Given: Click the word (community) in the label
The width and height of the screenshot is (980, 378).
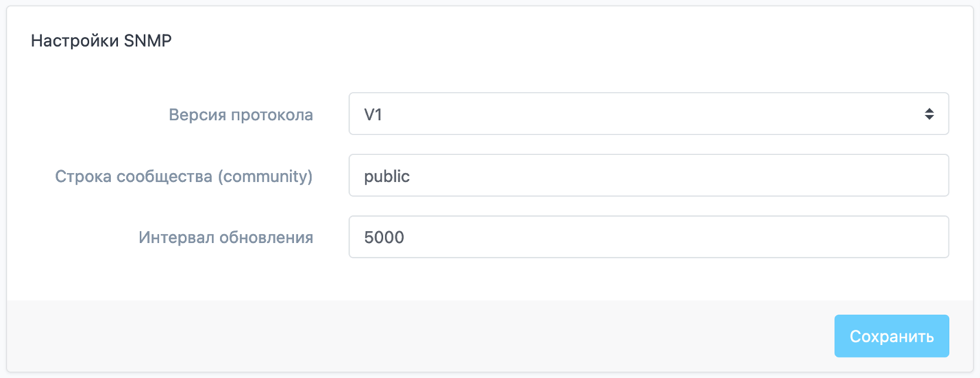Looking at the screenshot, I should pyautogui.click(x=265, y=176).
